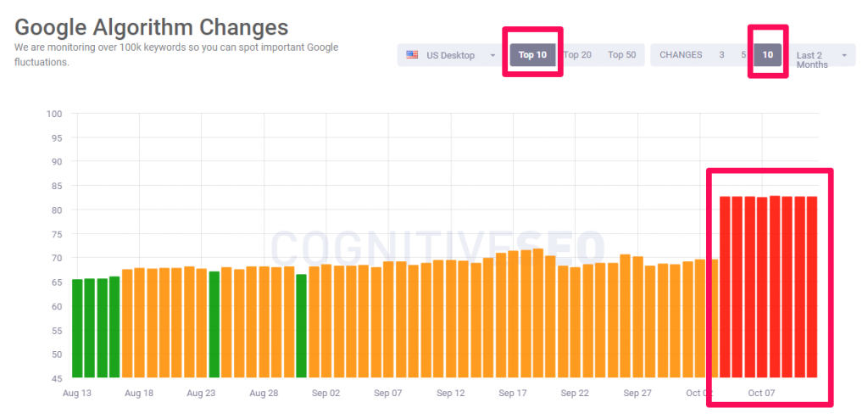The image size is (868, 419).
Task: Click the 85 value on the y-axis
Action: pyautogui.click(x=57, y=186)
